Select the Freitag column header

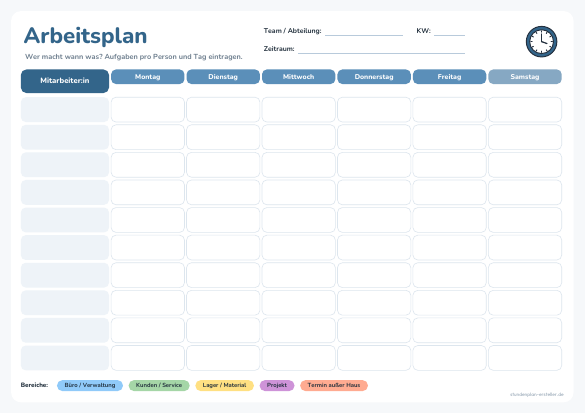pyautogui.click(x=450, y=76)
